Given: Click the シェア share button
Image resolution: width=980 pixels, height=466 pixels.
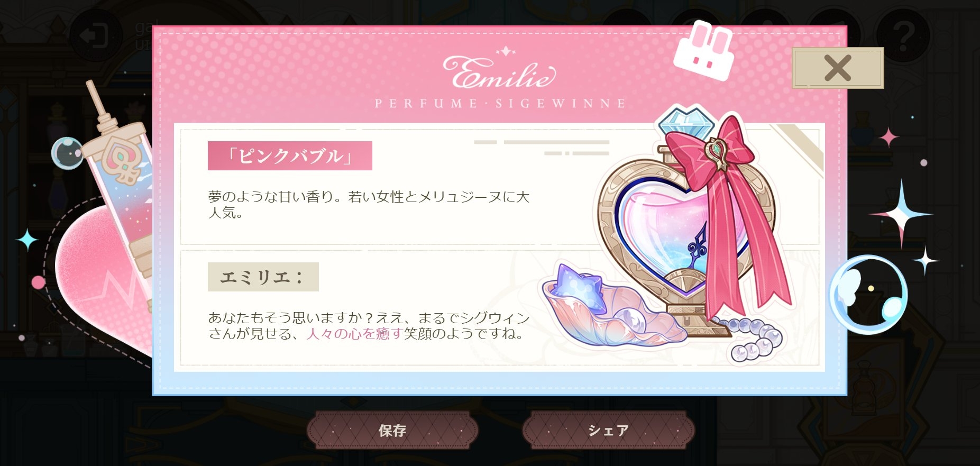Looking at the screenshot, I should click(x=608, y=430).
